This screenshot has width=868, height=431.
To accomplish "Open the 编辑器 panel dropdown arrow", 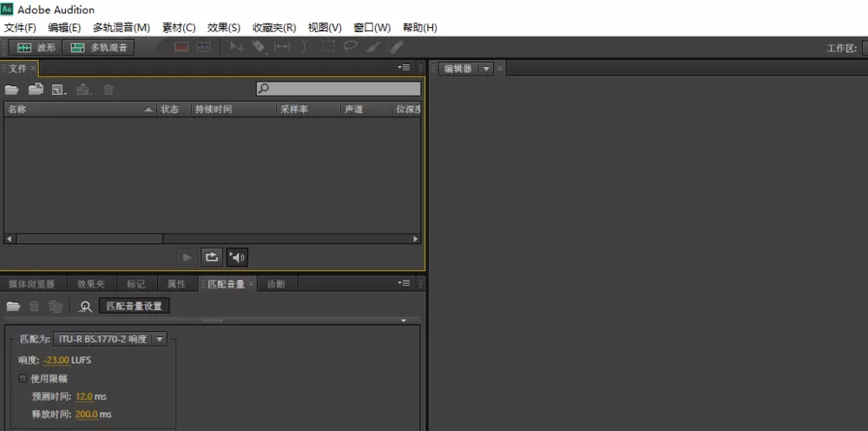I will pos(487,69).
